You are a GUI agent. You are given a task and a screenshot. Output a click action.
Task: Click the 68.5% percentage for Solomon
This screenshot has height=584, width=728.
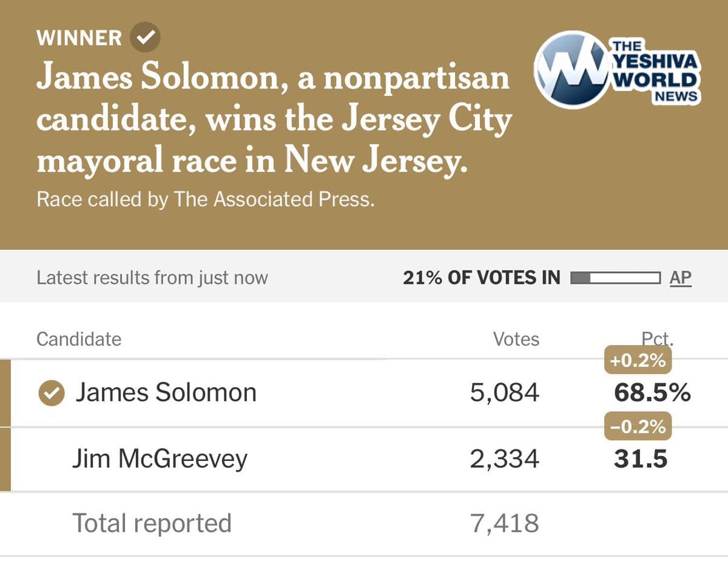tap(652, 393)
